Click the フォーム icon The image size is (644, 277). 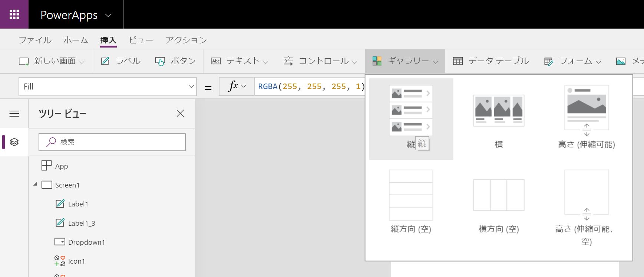click(x=549, y=61)
